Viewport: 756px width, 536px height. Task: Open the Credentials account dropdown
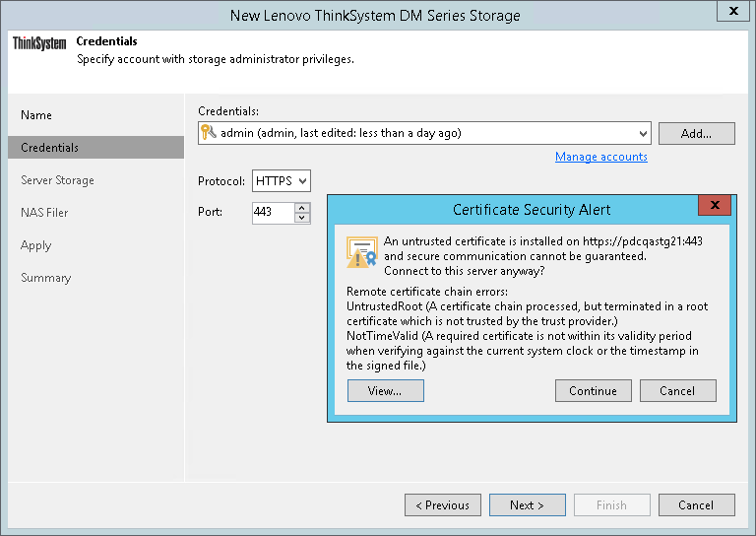(643, 134)
